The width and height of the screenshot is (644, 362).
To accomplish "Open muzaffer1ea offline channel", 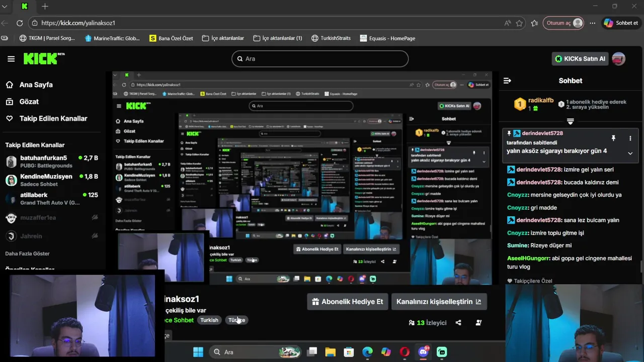I will coord(52,218).
